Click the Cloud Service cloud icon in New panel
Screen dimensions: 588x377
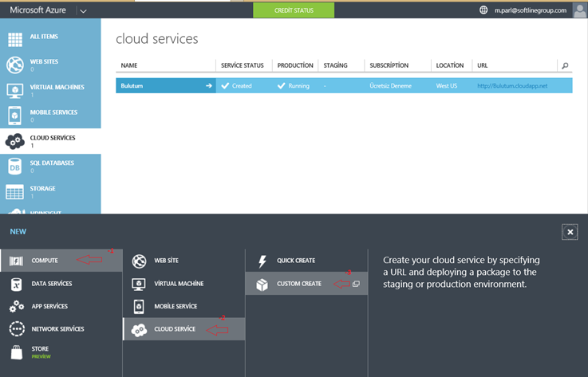pyautogui.click(x=139, y=330)
